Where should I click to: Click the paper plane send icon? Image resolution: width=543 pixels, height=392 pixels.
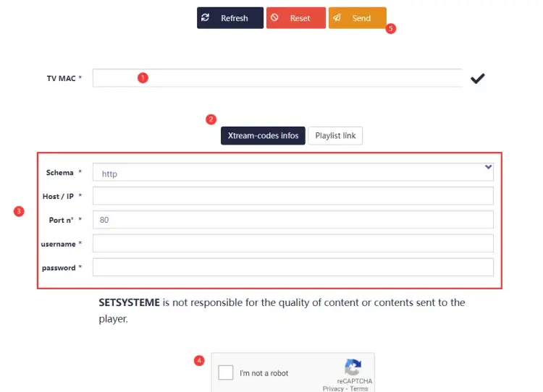[337, 18]
